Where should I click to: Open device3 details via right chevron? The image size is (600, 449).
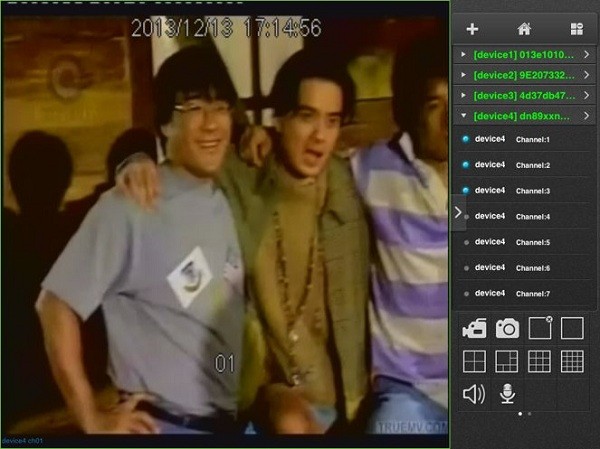587,96
